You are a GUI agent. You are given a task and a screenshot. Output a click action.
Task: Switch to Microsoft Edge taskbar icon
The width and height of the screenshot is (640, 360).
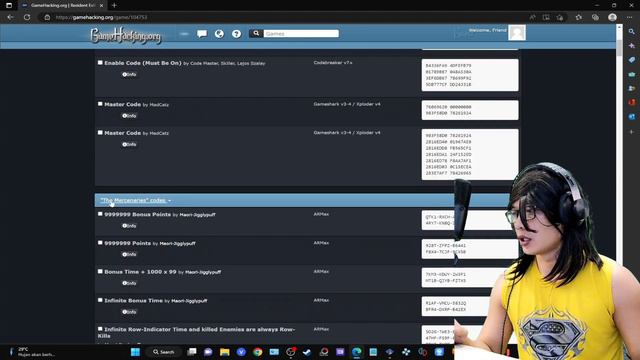[x=356, y=351]
